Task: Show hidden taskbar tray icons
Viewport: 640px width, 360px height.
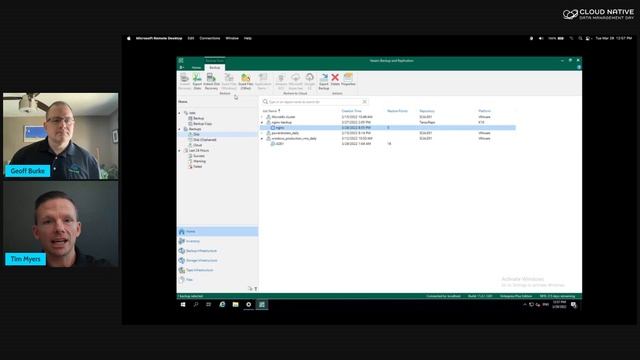Action: pos(525,304)
